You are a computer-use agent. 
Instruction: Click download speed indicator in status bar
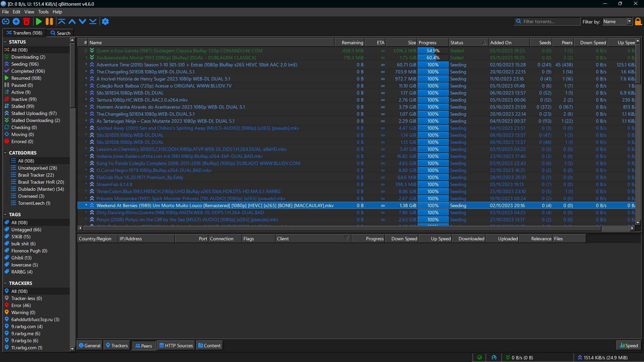click(520, 358)
